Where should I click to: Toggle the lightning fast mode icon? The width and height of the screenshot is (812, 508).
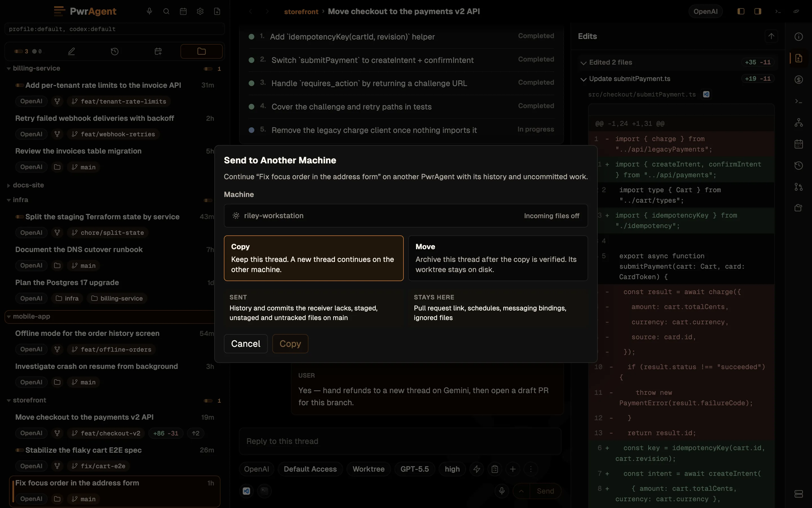477,469
